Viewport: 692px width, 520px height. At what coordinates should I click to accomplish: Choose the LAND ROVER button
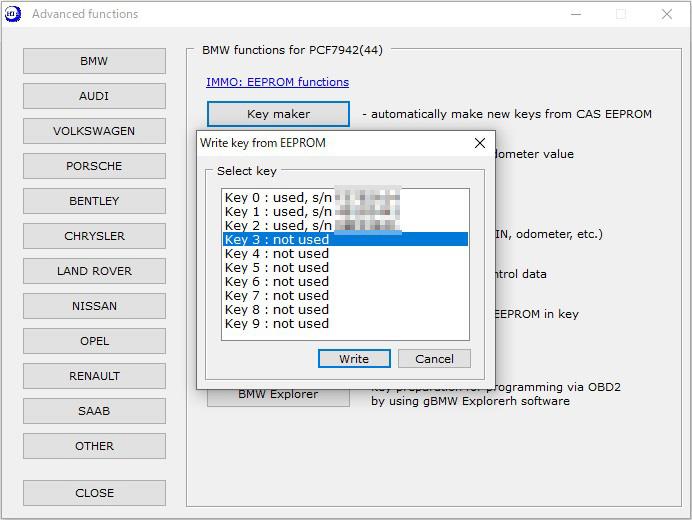point(94,271)
